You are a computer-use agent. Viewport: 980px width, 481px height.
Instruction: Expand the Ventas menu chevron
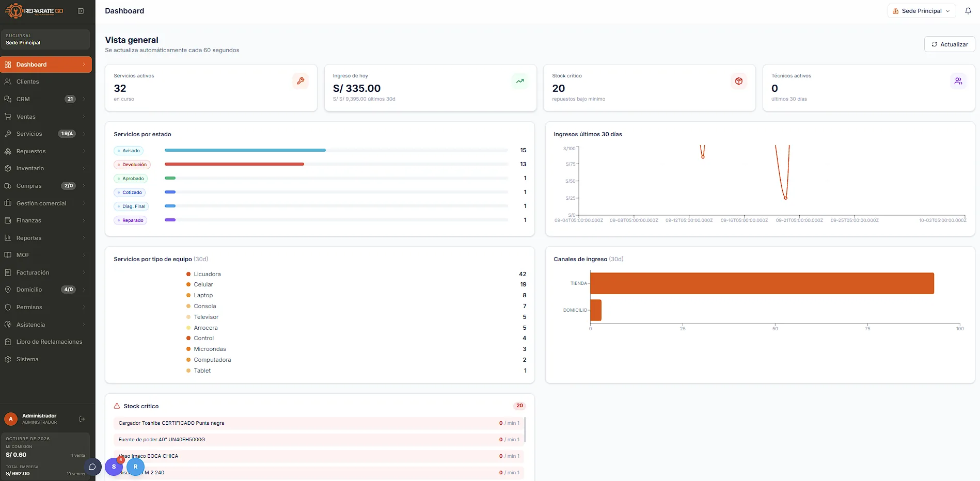(x=84, y=117)
